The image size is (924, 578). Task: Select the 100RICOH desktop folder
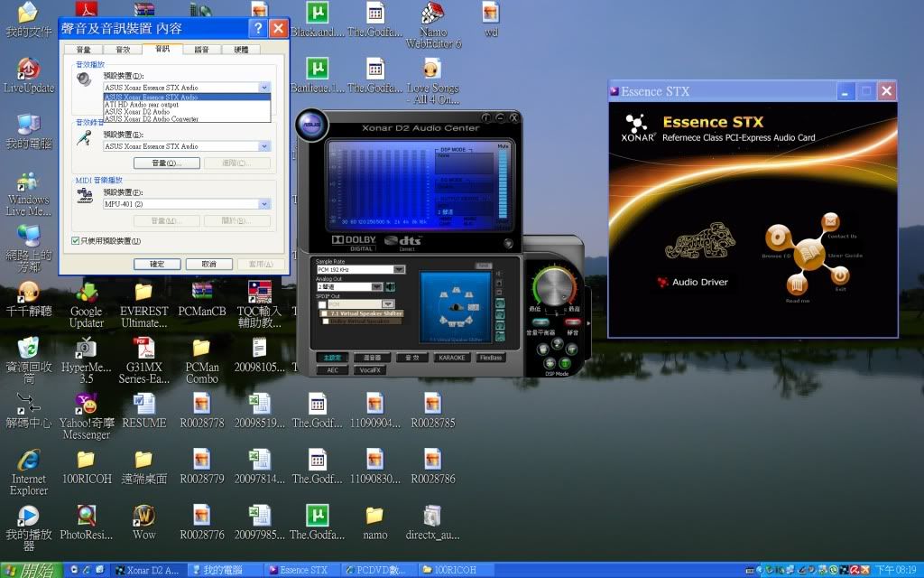click(86, 467)
